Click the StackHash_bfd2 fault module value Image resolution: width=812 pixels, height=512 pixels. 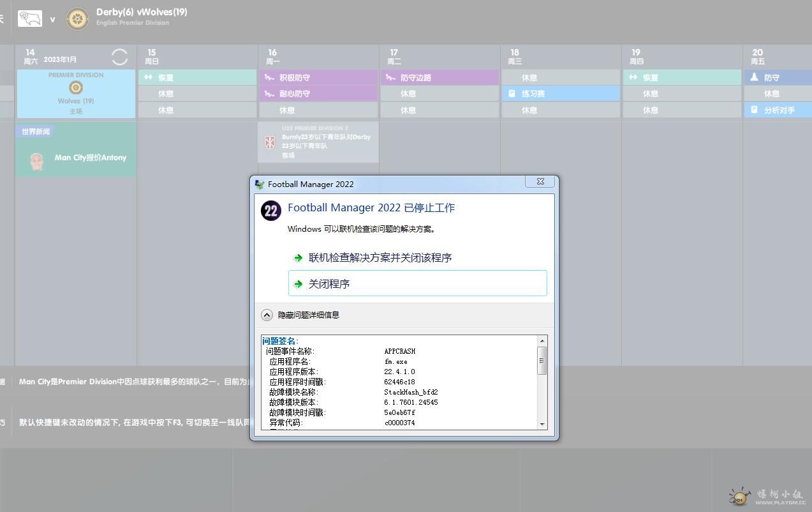tap(411, 392)
